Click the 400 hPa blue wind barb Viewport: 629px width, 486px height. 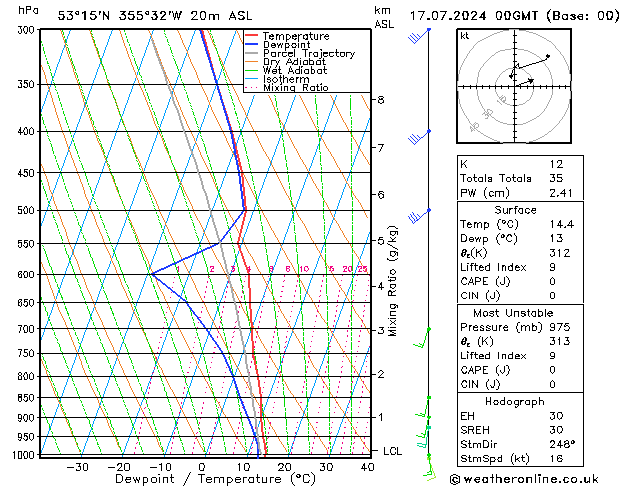[x=419, y=137]
